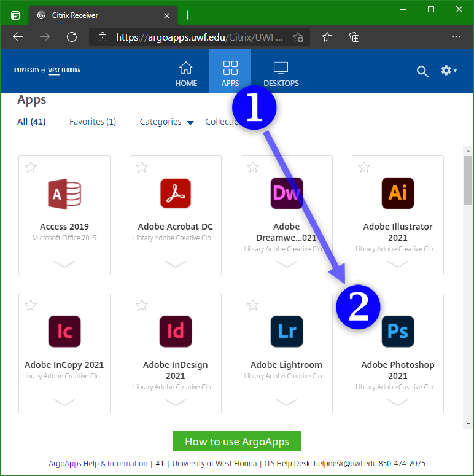Open the Adobe Lightroom icon

[x=287, y=331]
